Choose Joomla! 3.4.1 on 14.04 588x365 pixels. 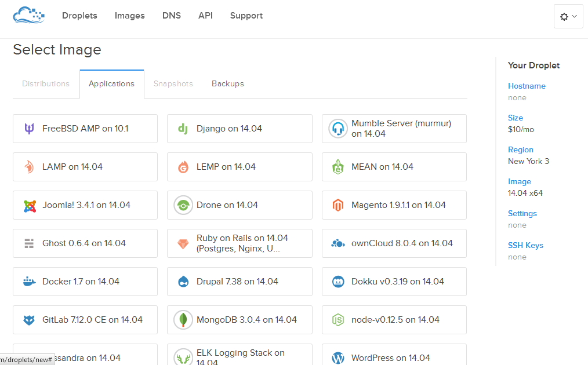(85, 205)
